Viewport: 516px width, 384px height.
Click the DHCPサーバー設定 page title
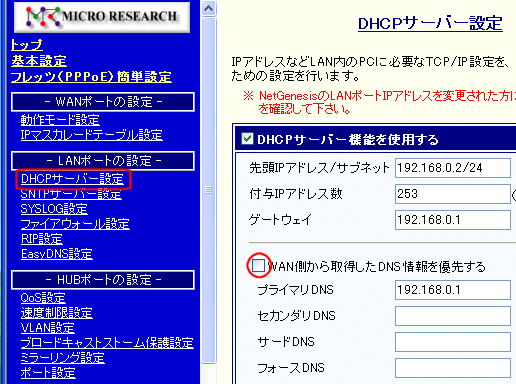coord(430,24)
